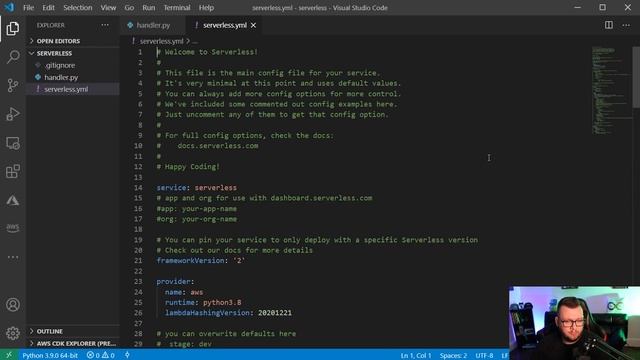Open the File menu
640x360 pixels.
pyautogui.click(x=29, y=8)
